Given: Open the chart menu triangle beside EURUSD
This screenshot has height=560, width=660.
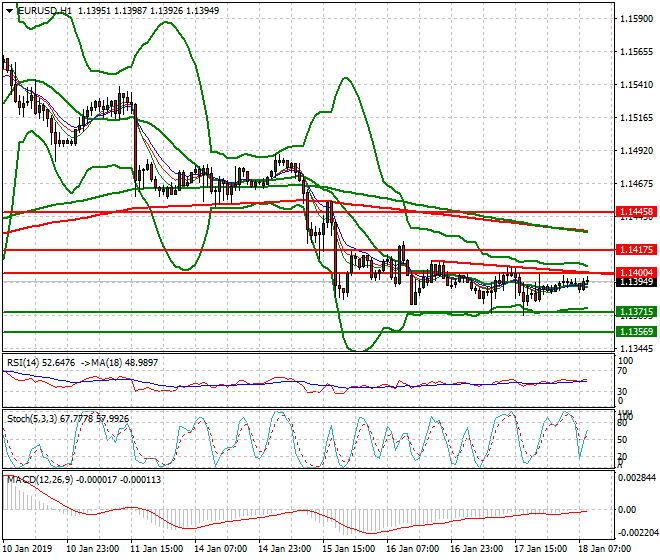Looking at the screenshot, I should (x=9, y=11).
